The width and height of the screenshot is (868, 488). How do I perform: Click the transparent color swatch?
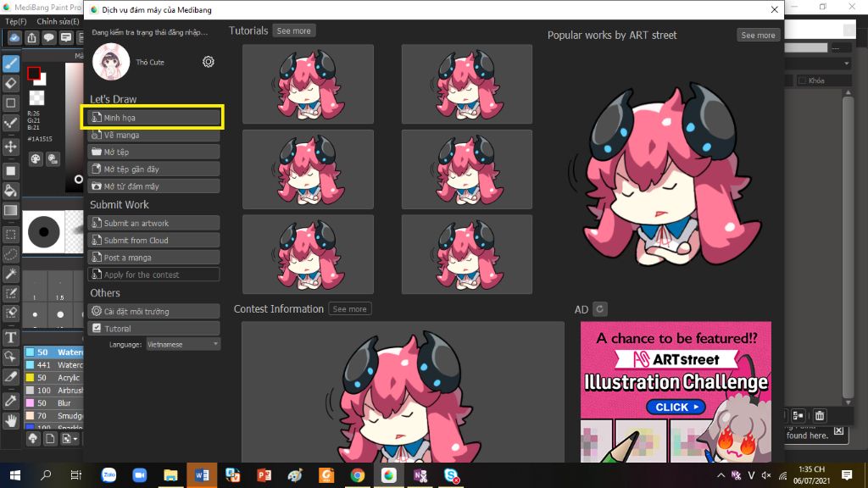coord(36,98)
